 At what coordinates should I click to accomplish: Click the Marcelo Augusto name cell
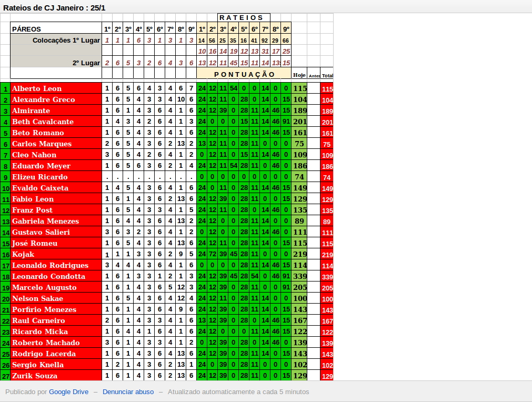(56, 287)
